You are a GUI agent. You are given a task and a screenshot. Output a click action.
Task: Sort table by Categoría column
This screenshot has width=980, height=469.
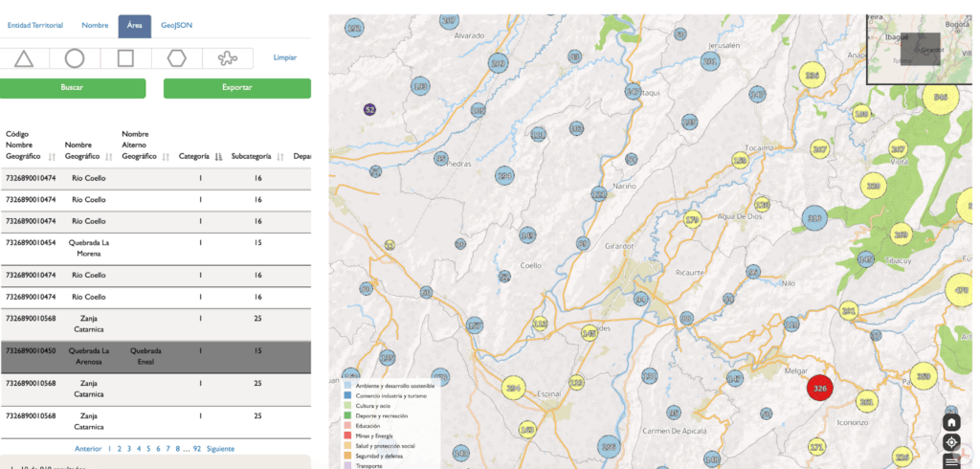point(218,157)
